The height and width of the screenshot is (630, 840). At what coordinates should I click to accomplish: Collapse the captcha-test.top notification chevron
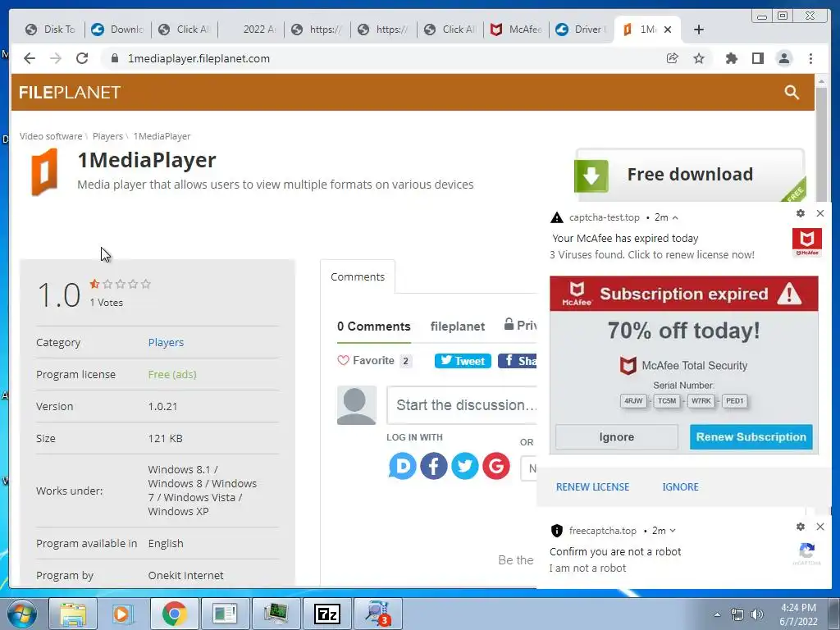(675, 217)
